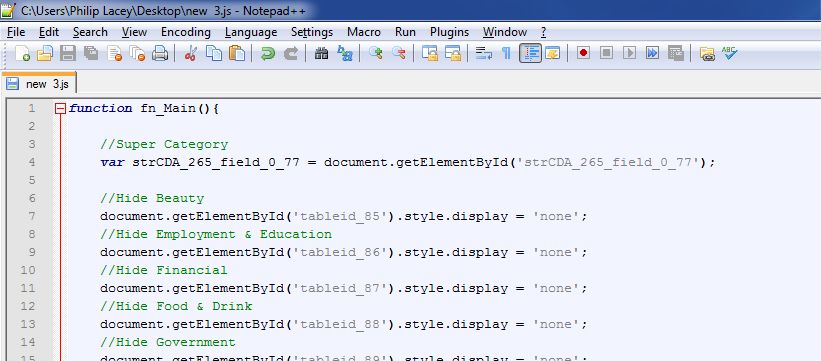Image resolution: width=821 pixels, height=361 pixels.
Task: Click 'var' keyword on line 4
Action: (112, 162)
